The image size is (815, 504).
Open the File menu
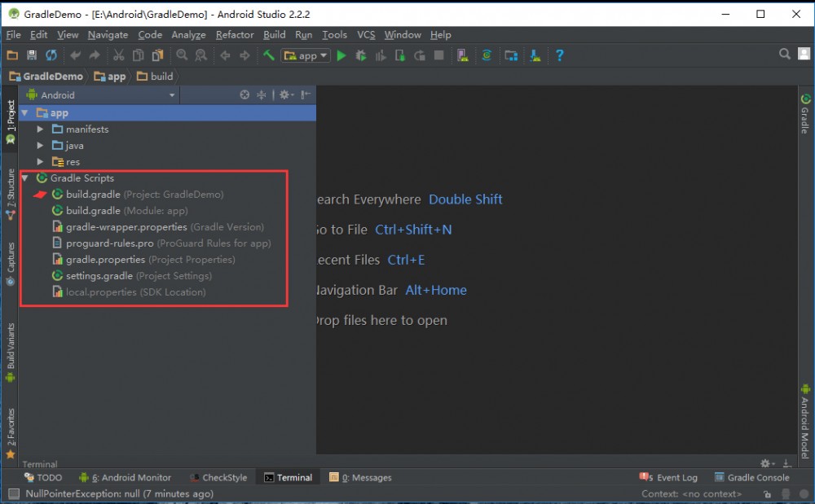click(x=14, y=35)
